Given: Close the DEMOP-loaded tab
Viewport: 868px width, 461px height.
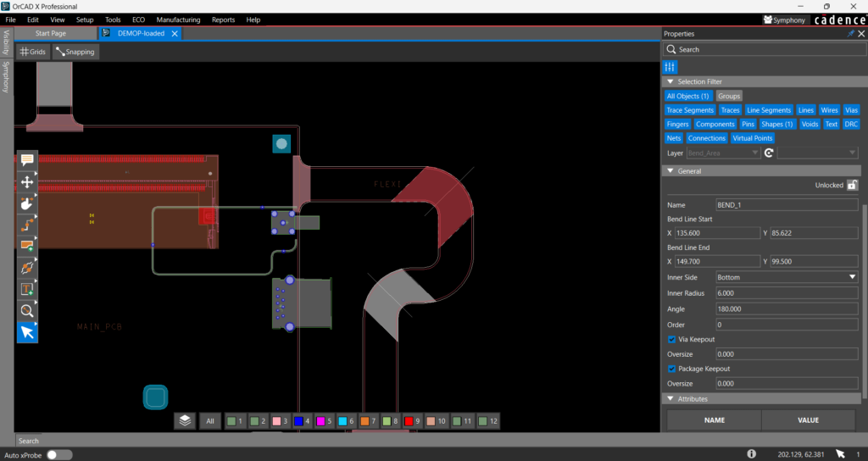Looking at the screenshot, I should click(x=175, y=34).
